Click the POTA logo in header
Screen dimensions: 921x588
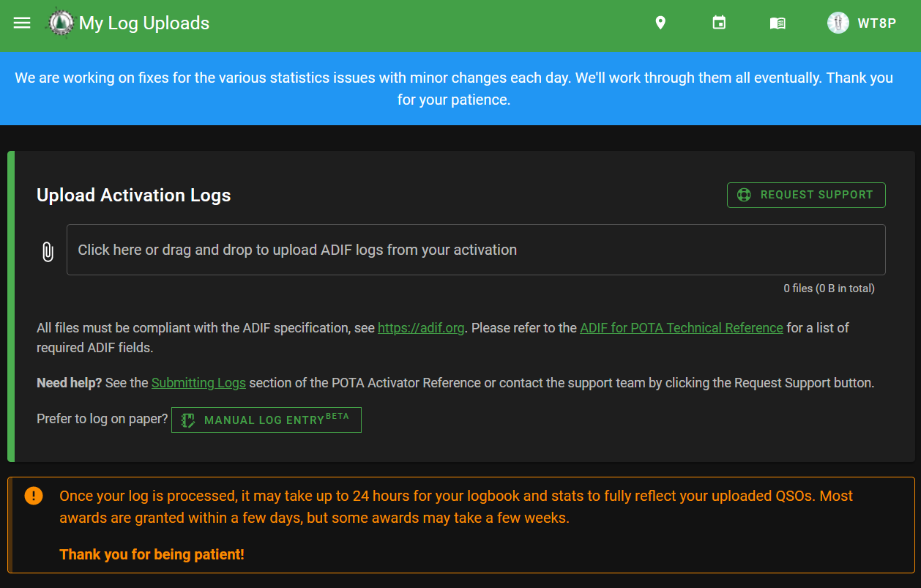pyautogui.click(x=61, y=23)
